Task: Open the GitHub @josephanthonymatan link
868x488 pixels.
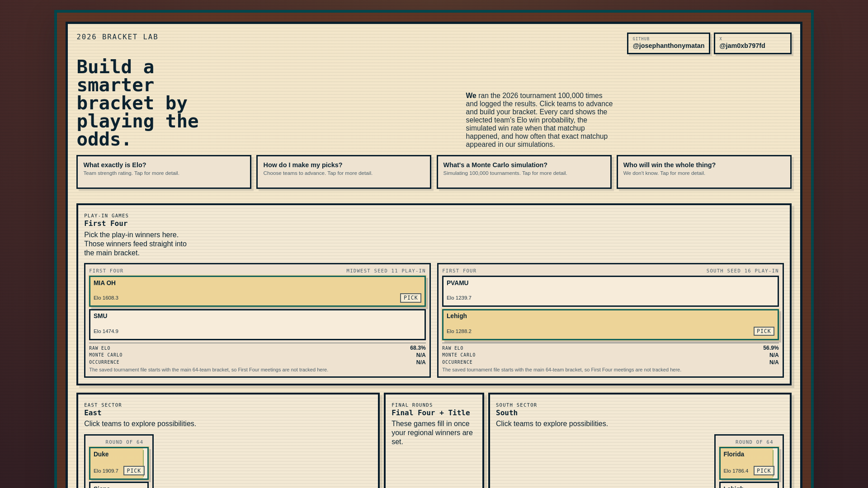Action: click(x=668, y=43)
